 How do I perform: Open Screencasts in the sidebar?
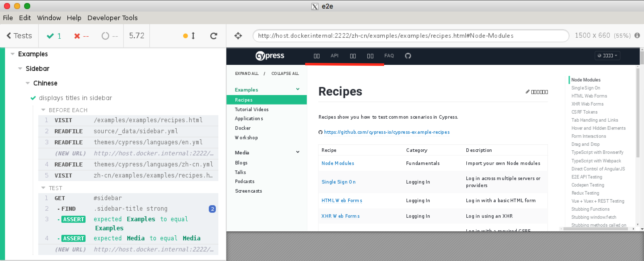click(x=248, y=191)
